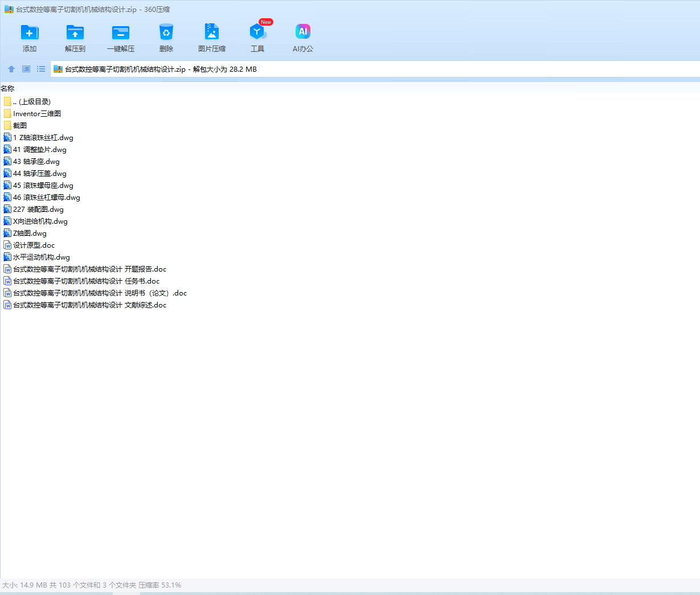Viewport: 700px width, 595px height.
Task: Select file 1 Z轴滚珠丝杠.dwg
Action: tap(38, 137)
